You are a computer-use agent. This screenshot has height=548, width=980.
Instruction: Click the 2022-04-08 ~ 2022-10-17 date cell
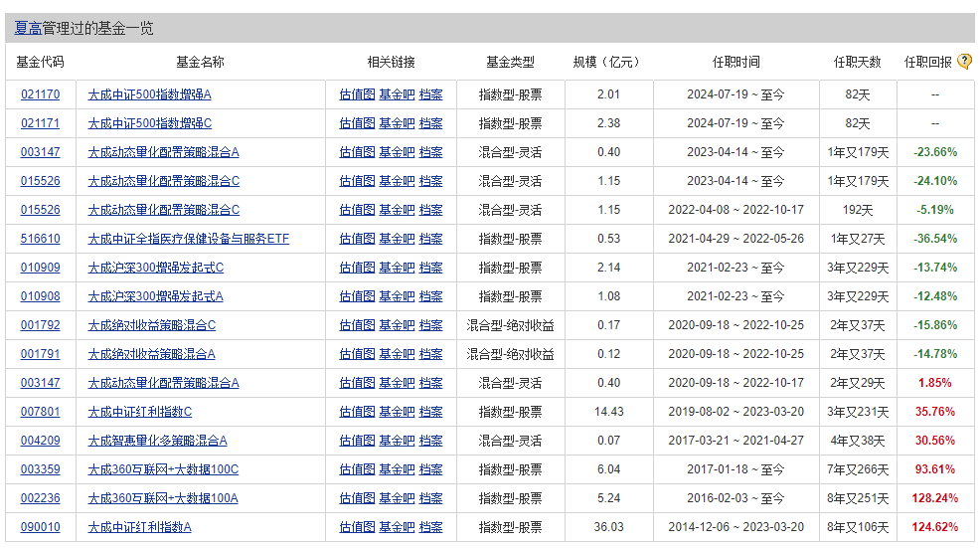point(736,210)
